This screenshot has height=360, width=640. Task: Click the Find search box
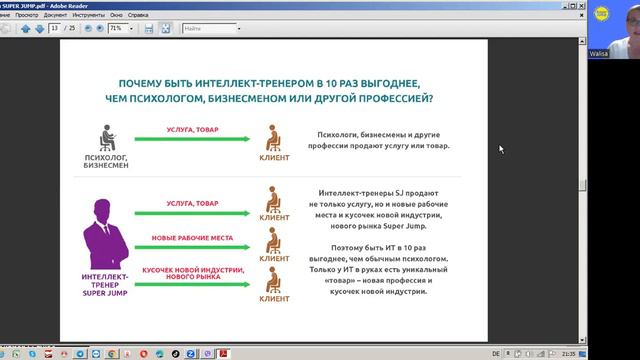209,29
